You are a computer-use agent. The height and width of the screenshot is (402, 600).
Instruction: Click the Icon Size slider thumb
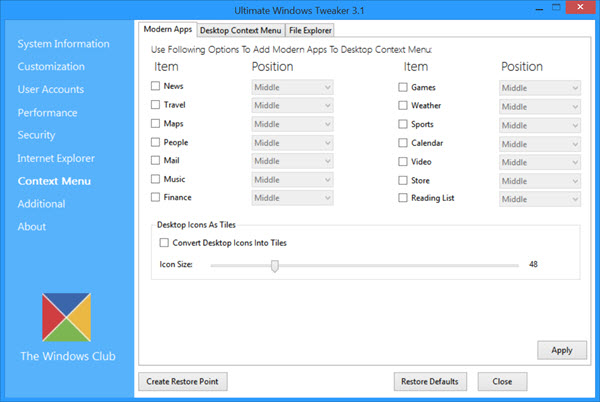(x=274, y=266)
